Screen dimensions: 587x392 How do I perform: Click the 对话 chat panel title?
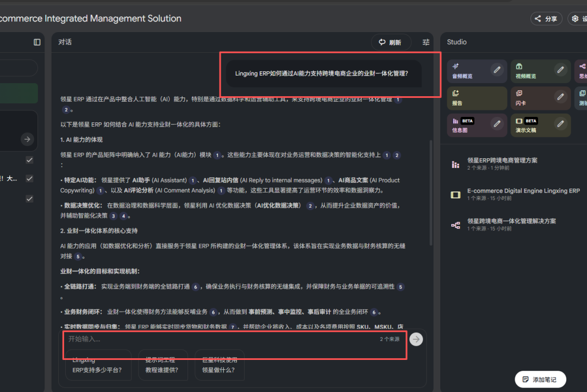point(65,42)
